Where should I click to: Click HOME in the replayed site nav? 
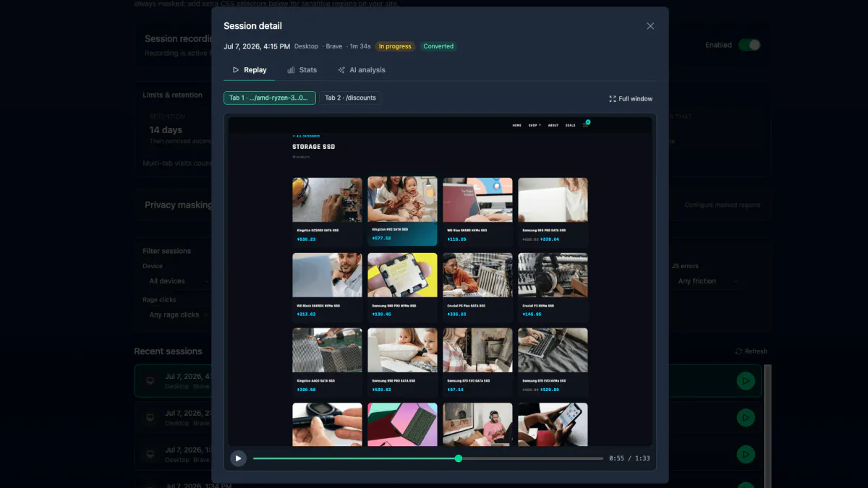(517, 125)
